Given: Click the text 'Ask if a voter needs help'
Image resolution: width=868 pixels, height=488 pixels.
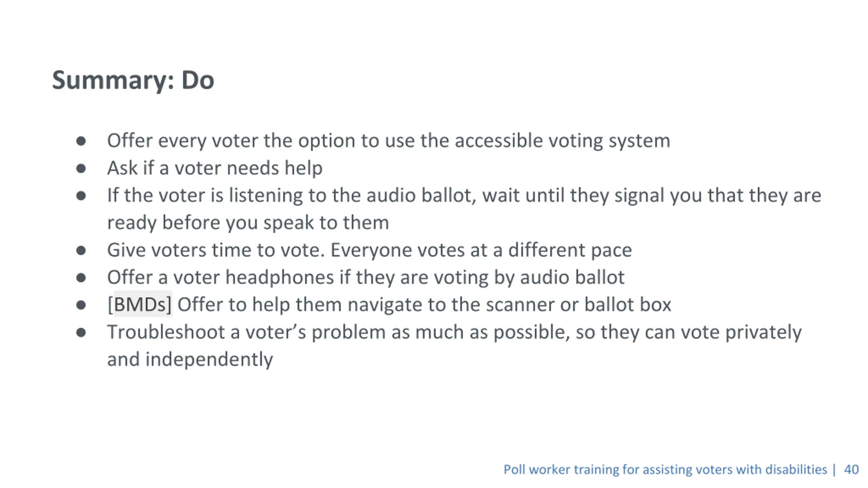Looking at the screenshot, I should point(215,168).
